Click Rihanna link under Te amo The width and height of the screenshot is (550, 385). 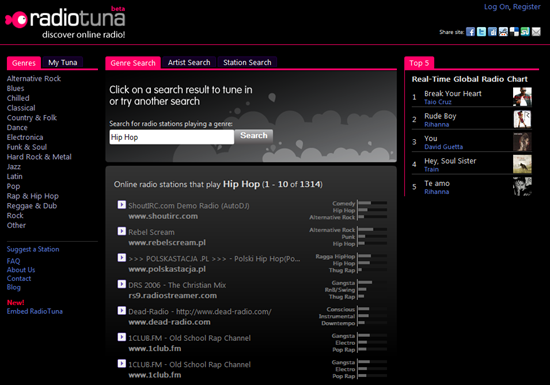pos(437,192)
